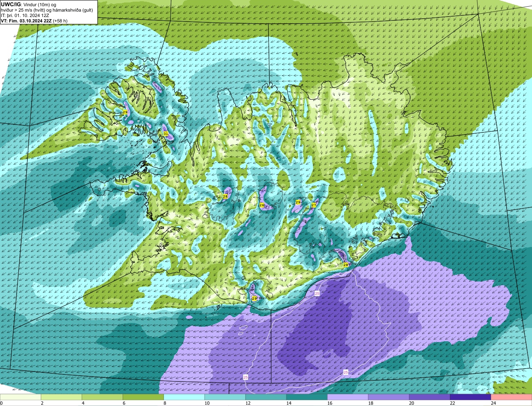Click the "(+58 h)" forecast offset text
532x406 pixels.
60,20
